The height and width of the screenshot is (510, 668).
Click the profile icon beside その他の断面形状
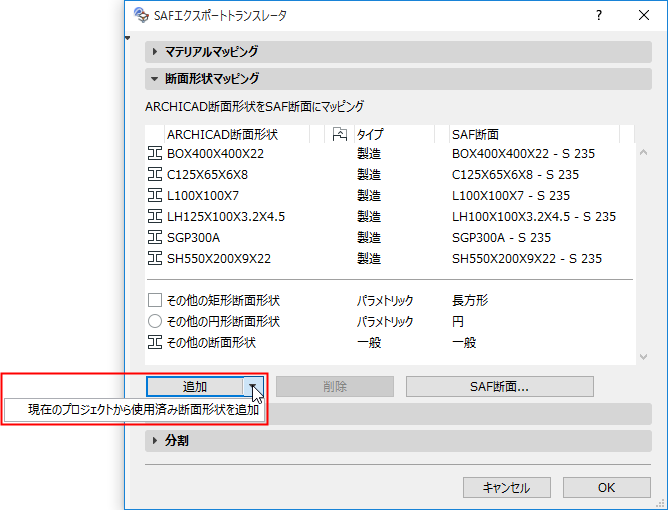(155, 342)
